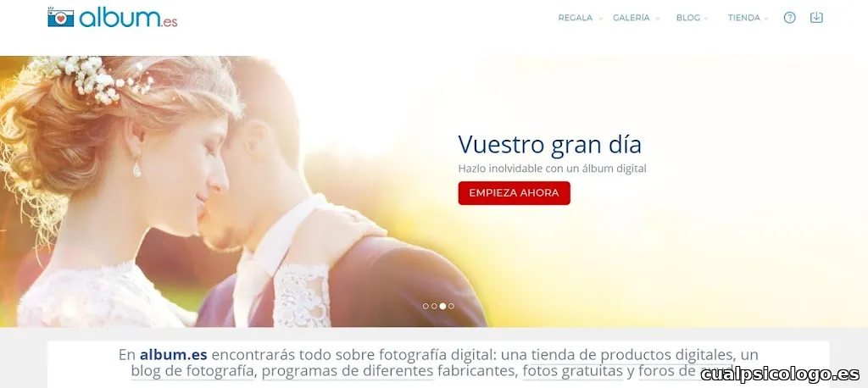Expand the arrow next to GALERÍA

point(658,19)
